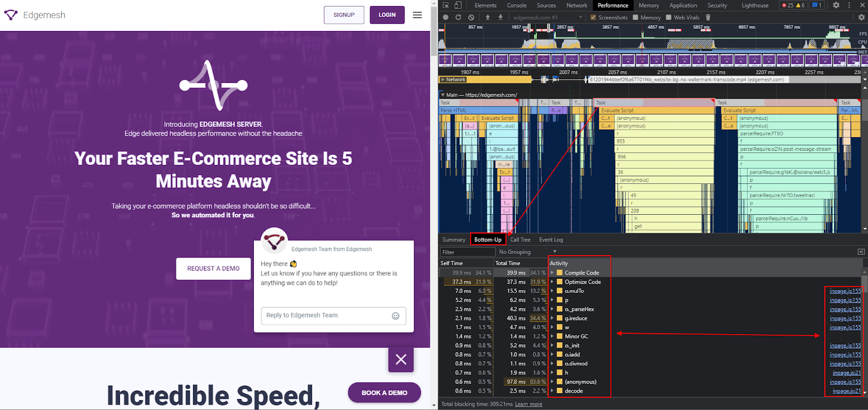Click the Edgemesh team chat avatar

coord(275,241)
